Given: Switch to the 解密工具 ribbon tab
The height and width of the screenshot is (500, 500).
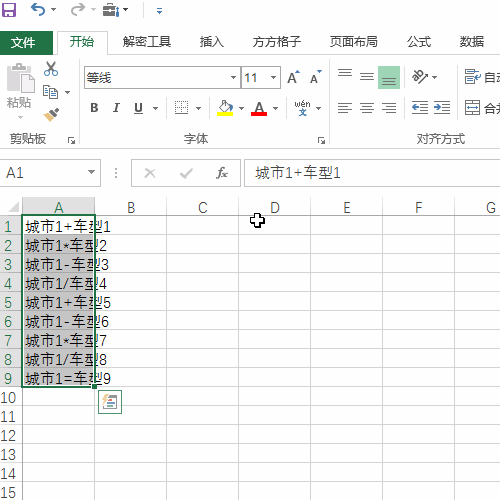Looking at the screenshot, I should (x=147, y=42).
